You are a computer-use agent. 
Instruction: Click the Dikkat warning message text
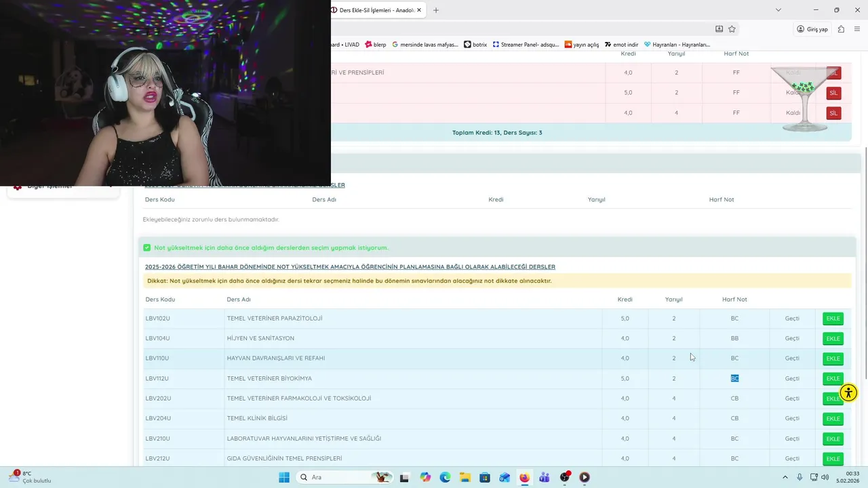pyautogui.click(x=349, y=281)
